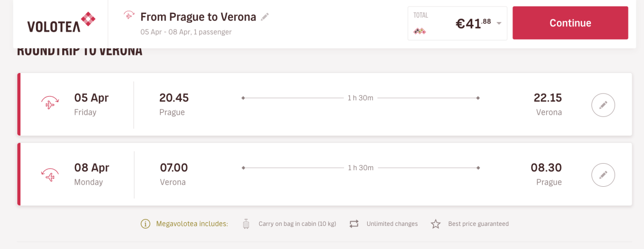Click the Megavolotea badge under Total

[420, 32]
